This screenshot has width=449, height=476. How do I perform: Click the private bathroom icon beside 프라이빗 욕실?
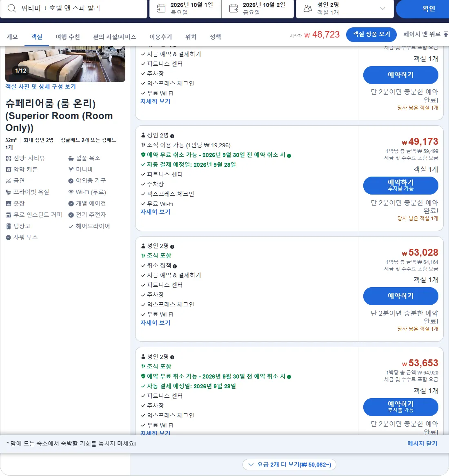tap(9, 192)
